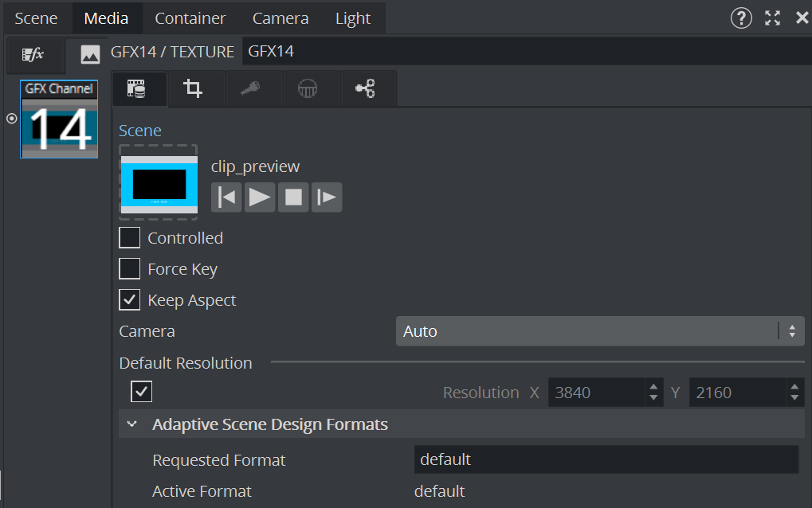This screenshot has height=508, width=812.
Task: Collapse Adaptive Scene Design Formats section
Action: coord(132,424)
